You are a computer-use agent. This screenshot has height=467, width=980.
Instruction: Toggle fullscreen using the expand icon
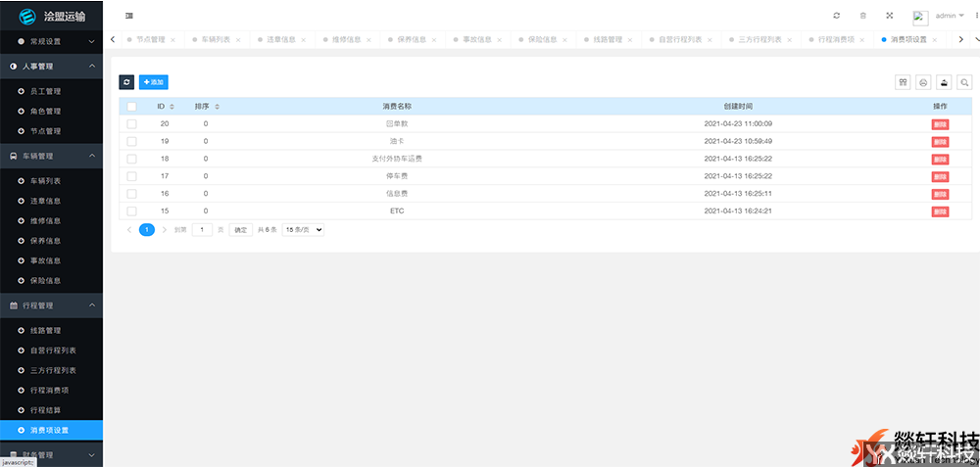click(x=890, y=16)
